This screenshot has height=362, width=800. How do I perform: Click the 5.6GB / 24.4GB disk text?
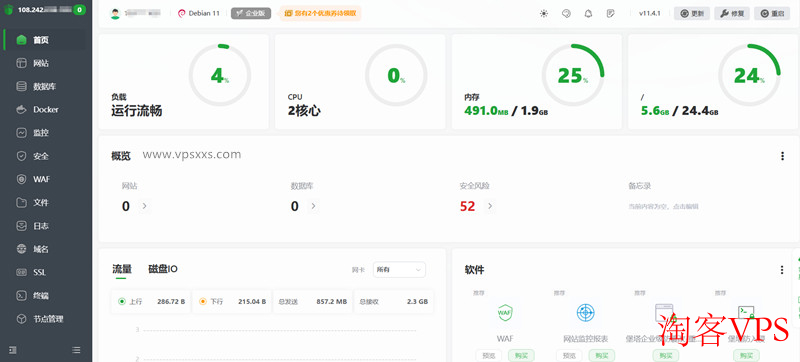point(680,111)
